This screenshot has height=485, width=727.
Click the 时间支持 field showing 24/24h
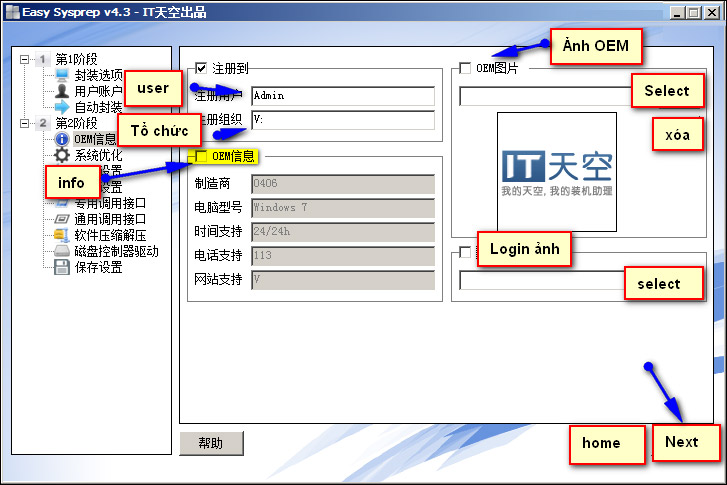[x=343, y=232]
